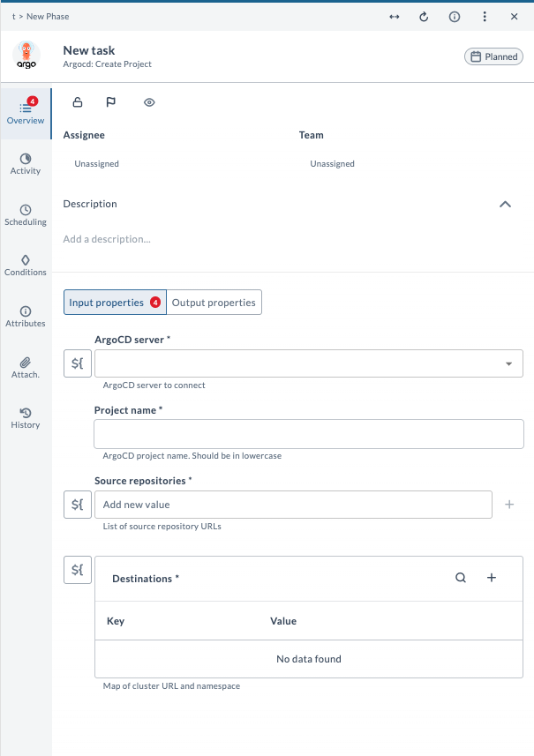Click Add a description placeholder text

click(x=107, y=239)
